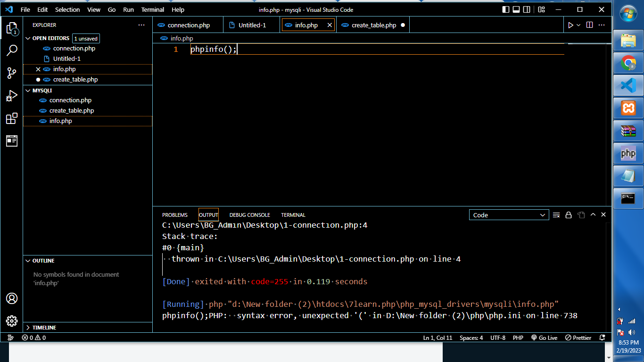Open the Accounts menu icon

[x=12, y=298]
